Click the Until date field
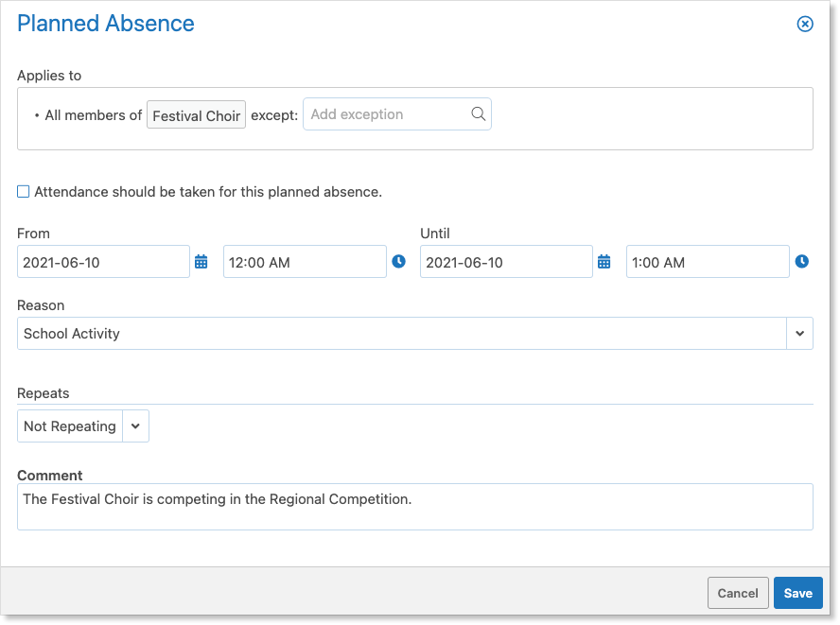The height and width of the screenshot is (625, 840). point(506,262)
